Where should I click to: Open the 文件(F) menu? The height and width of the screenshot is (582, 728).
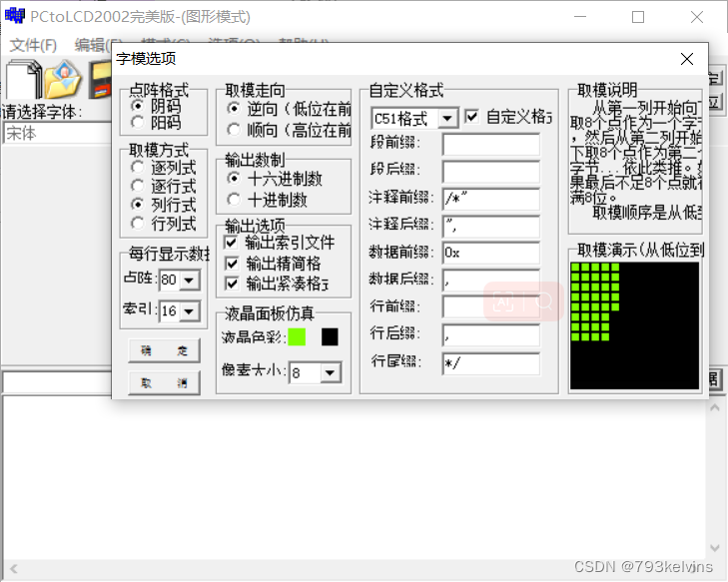(x=33, y=45)
